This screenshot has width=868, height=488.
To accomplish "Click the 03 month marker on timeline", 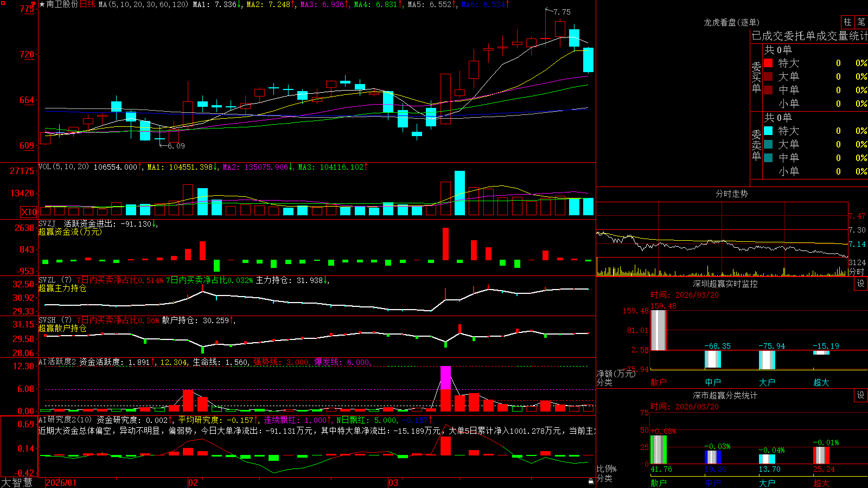I will 393,483.
